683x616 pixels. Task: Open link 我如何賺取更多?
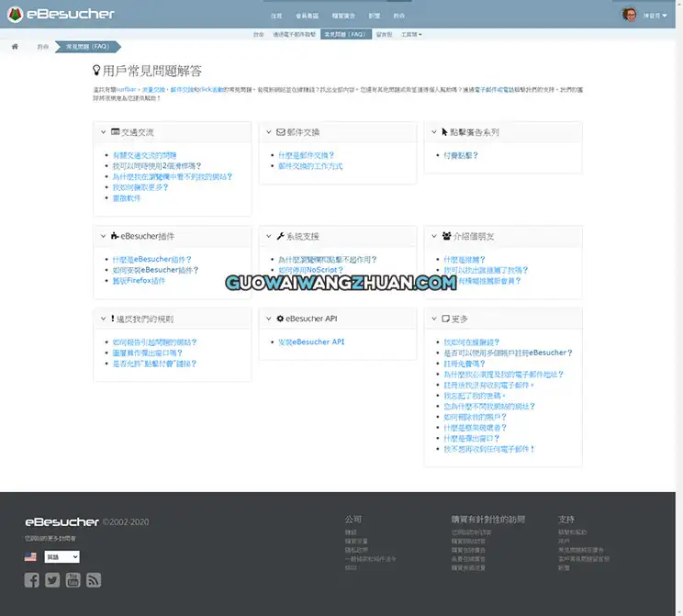pyautogui.click(x=140, y=187)
